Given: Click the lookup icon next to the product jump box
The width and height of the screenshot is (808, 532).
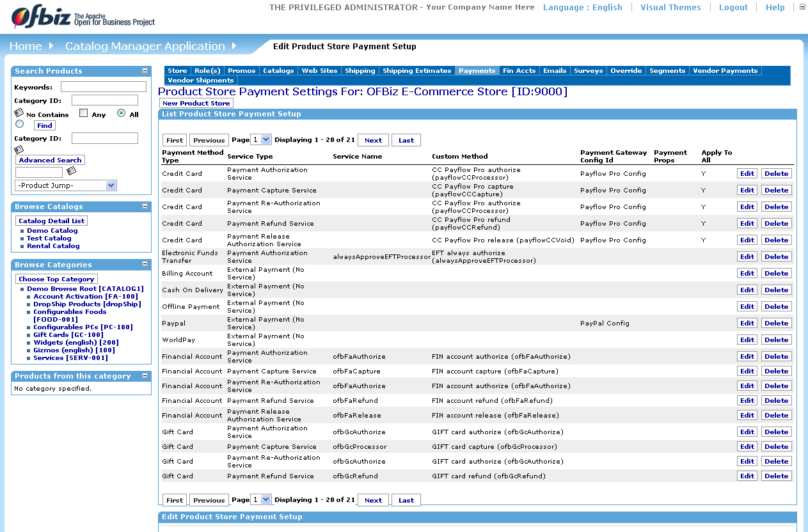Looking at the screenshot, I should coord(70,171).
